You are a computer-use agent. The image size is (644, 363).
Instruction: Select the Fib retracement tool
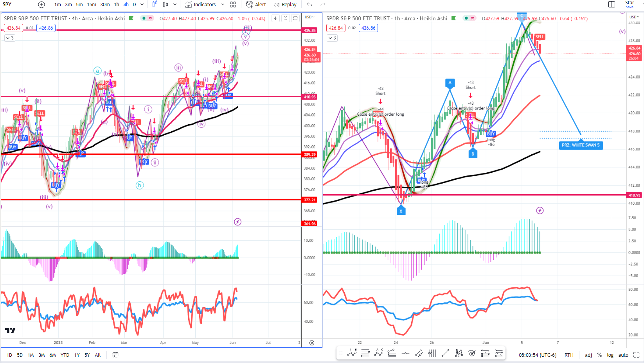[x=485, y=353]
